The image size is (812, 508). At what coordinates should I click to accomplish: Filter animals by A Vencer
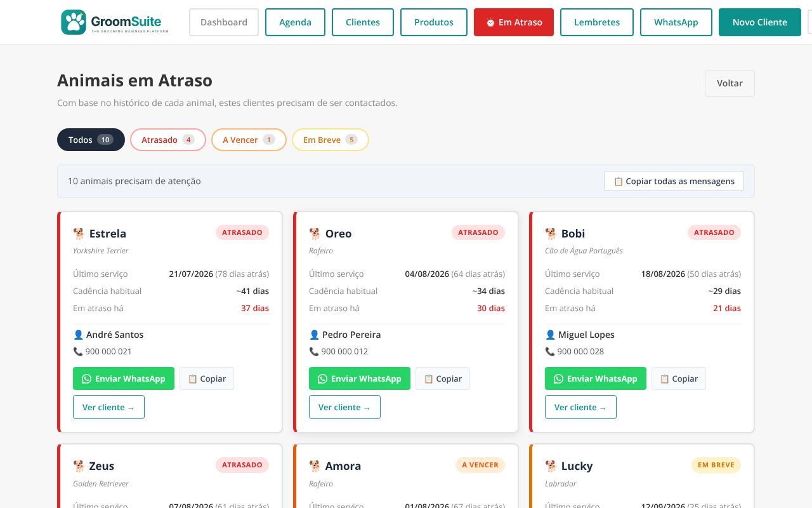(249, 140)
